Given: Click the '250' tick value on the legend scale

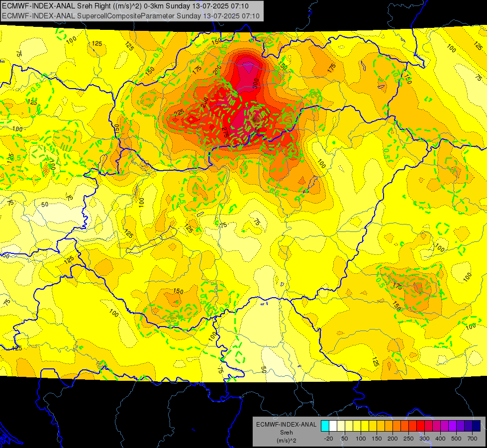Looking at the screenshot, I should (x=408, y=439).
